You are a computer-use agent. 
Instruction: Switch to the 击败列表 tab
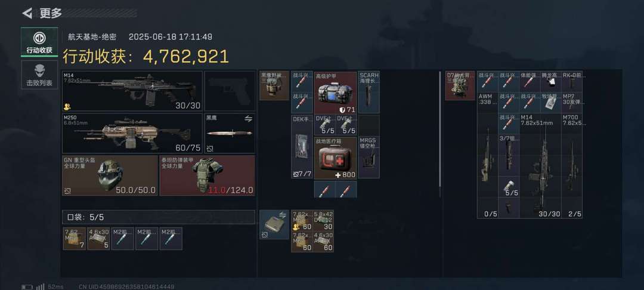(x=39, y=75)
